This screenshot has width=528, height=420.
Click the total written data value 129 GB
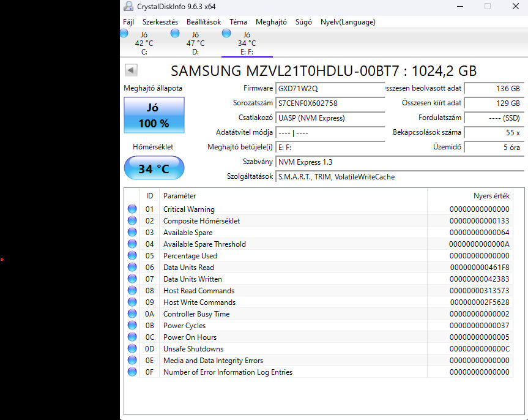click(x=494, y=103)
